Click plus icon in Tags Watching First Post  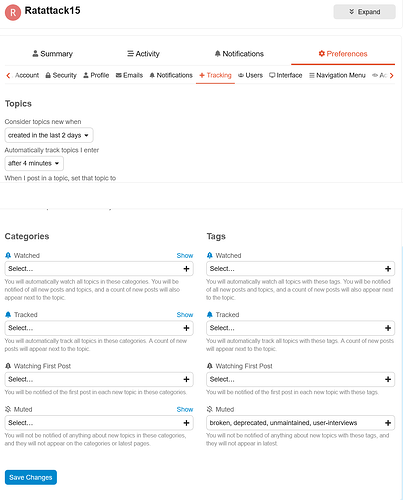pos(388,379)
